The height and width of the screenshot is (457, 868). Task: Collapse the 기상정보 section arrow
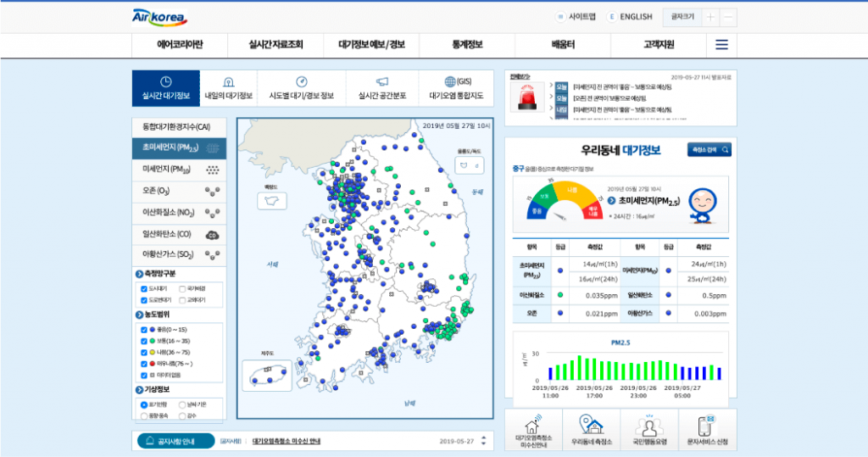(x=140, y=389)
